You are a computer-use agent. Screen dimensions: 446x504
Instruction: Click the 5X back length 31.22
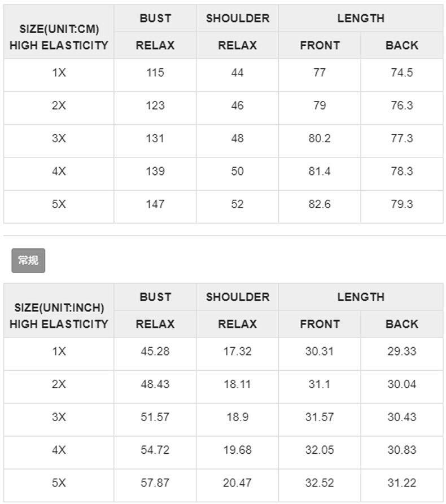pyautogui.click(x=402, y=483)
